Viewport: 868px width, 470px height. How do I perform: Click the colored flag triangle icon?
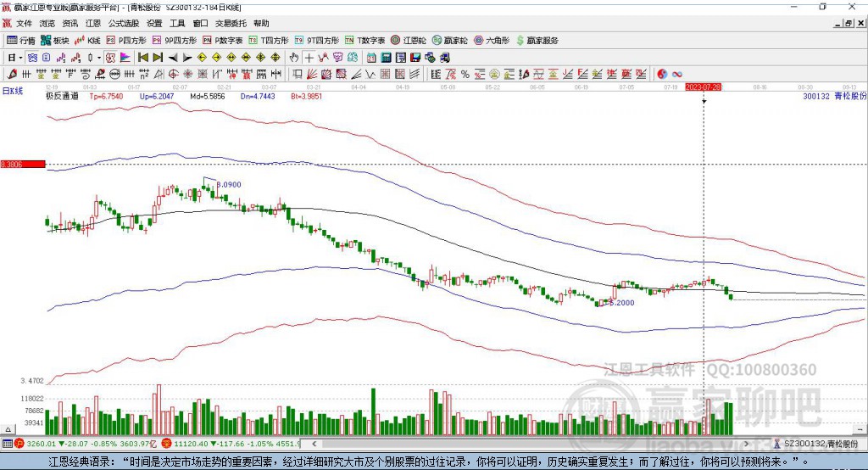pyautogui.click(x=125, y=58)
